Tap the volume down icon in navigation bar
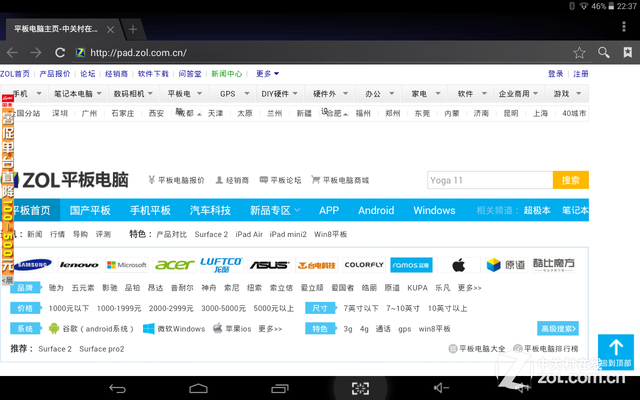The image size is (640, 400). [441, 388]
